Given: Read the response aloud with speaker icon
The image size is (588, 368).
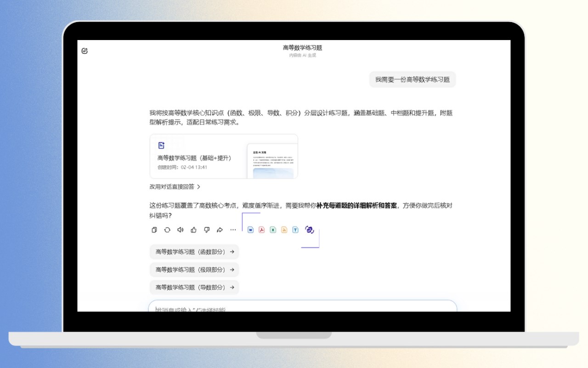Looking at the screenshot, I should click(181, 230).
